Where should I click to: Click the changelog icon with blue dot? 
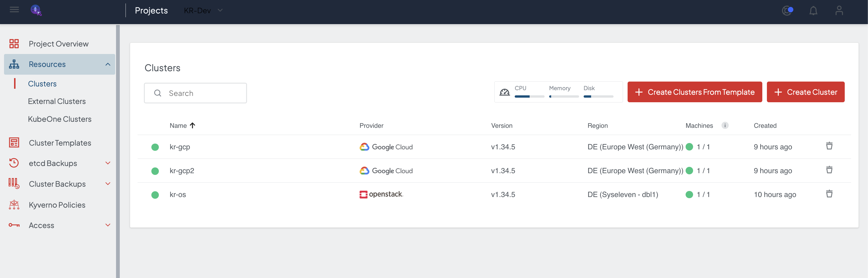pos(787,11)
